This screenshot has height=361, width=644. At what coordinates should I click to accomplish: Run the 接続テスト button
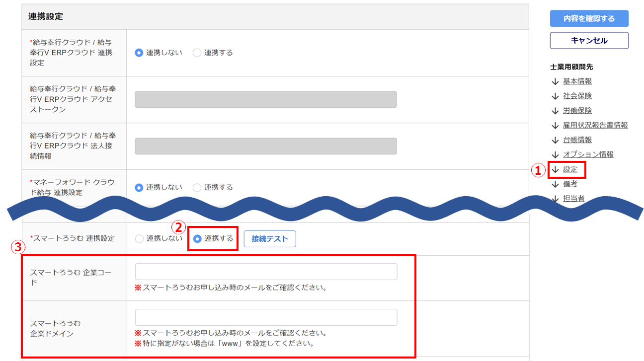pos(270,239)
